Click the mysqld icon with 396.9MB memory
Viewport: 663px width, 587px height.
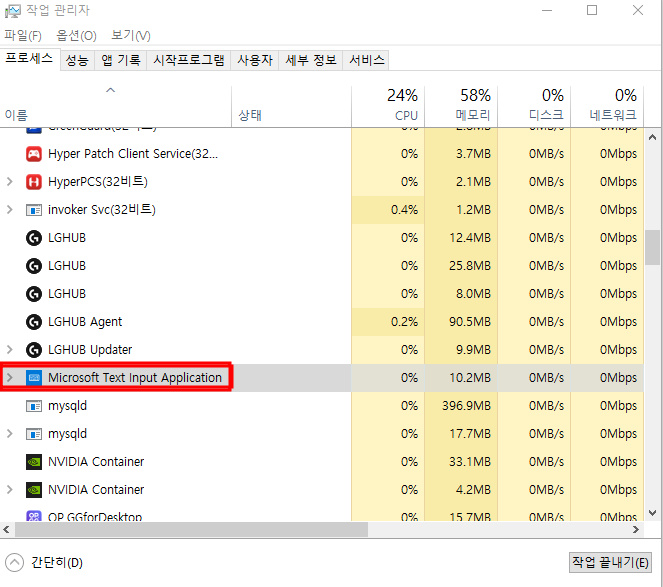(x=34, y=406)
